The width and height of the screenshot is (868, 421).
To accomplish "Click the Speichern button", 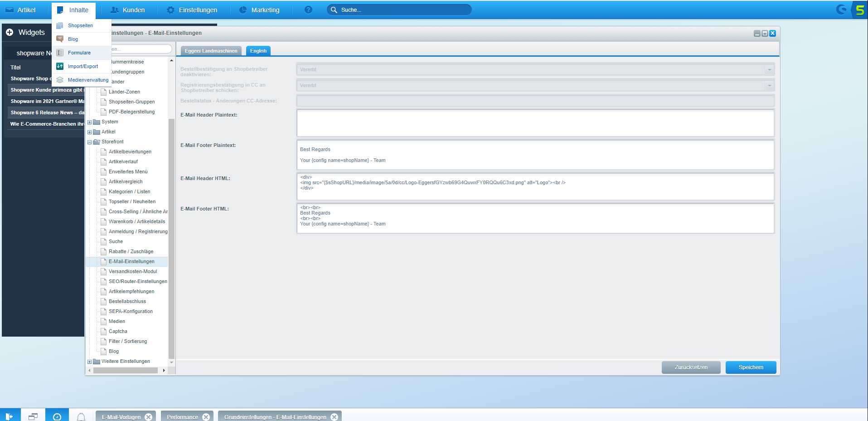I will click(751, 367).
